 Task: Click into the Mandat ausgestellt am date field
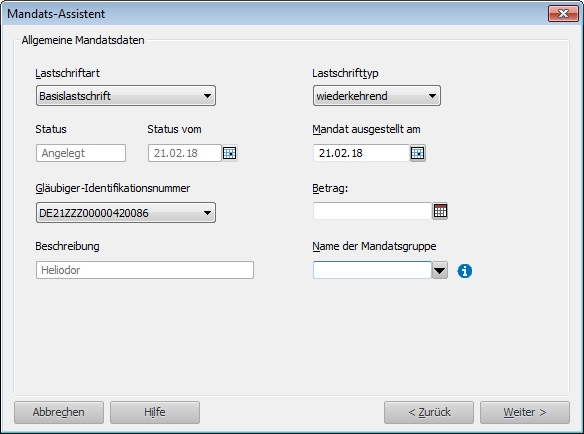click(362, 153)
